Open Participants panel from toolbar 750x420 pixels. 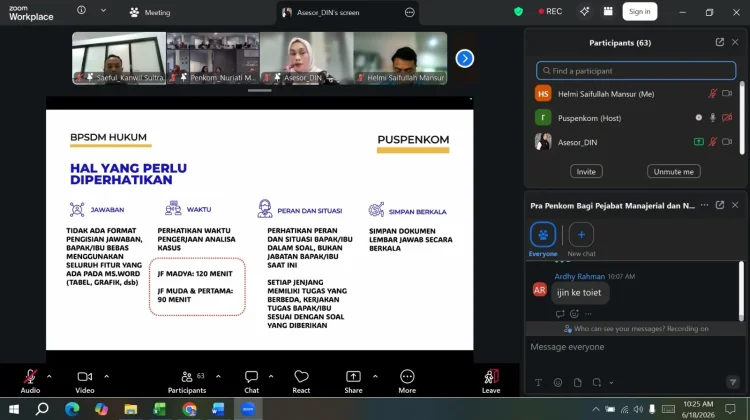click(187, 381)
